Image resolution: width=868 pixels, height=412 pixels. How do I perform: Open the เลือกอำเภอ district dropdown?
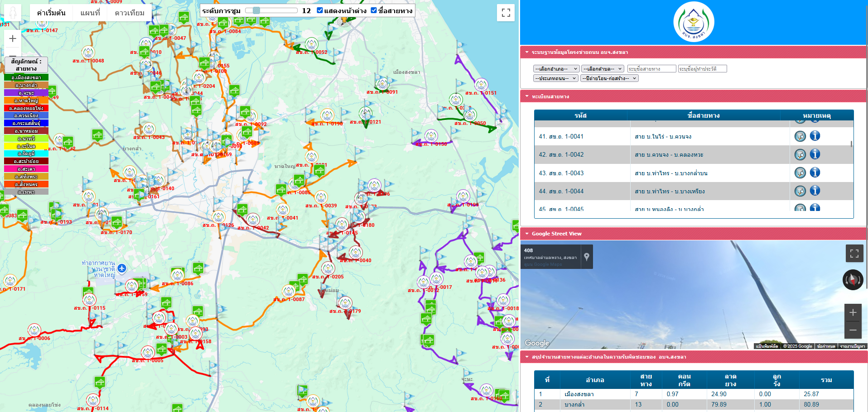[556, 69]
